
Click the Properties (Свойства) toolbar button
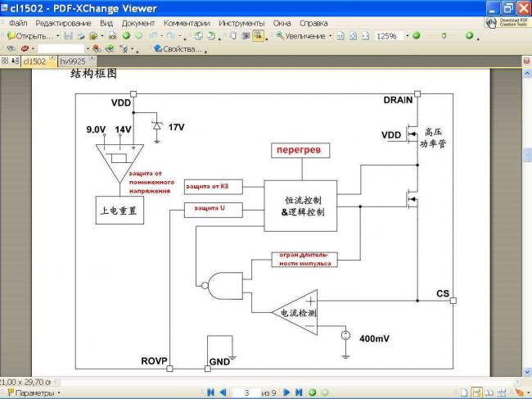(178, 49)
